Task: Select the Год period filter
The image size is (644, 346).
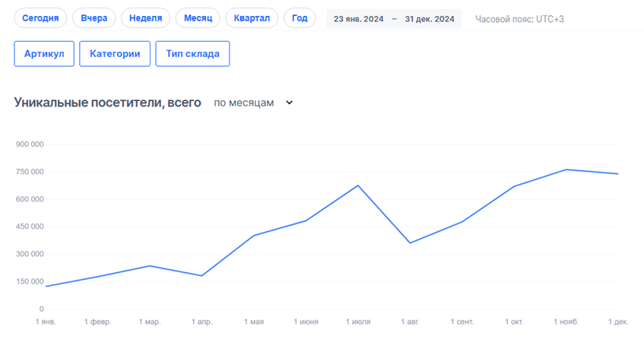Action: click(300, 18)
